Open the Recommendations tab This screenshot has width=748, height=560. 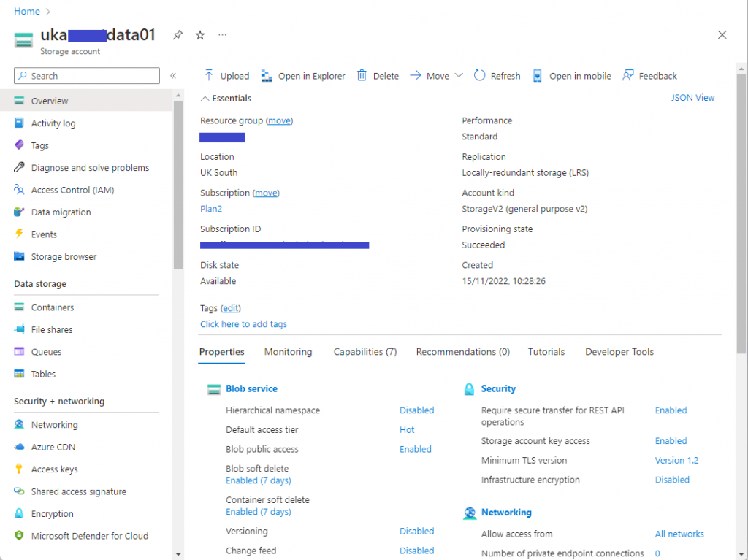462,351
